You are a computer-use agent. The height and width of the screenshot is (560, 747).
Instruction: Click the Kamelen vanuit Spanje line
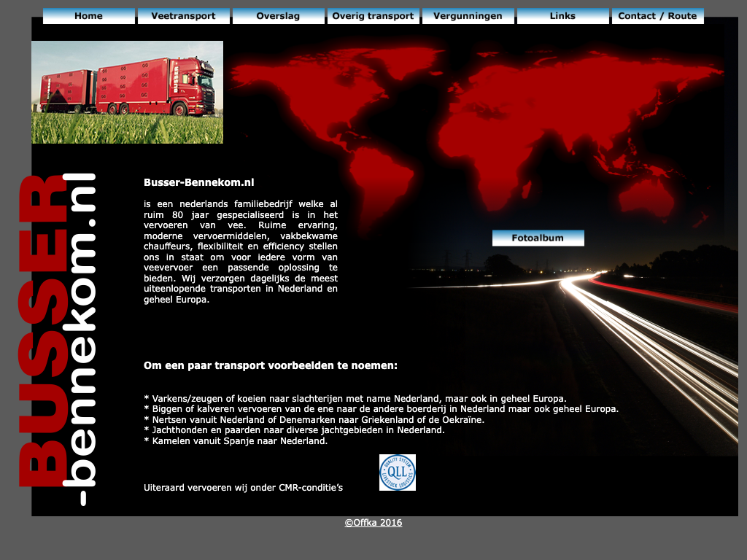[236, 441]
